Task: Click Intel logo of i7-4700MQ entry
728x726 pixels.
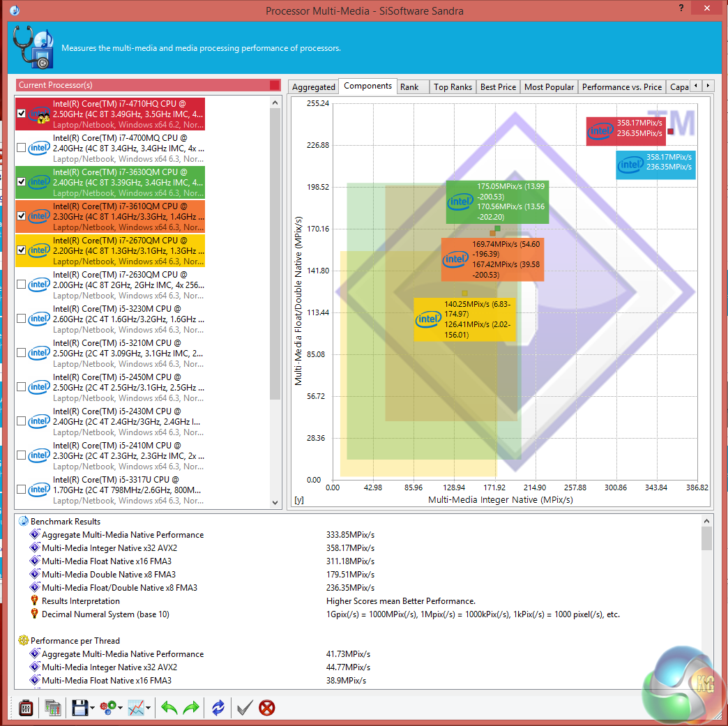Action: pyautogui.click(x=39, y=148)
